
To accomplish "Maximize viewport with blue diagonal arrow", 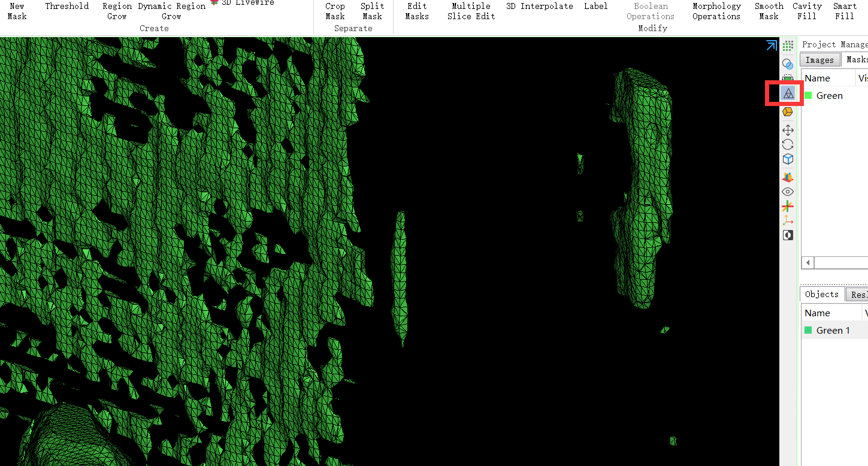I will (x=772, y=46).
